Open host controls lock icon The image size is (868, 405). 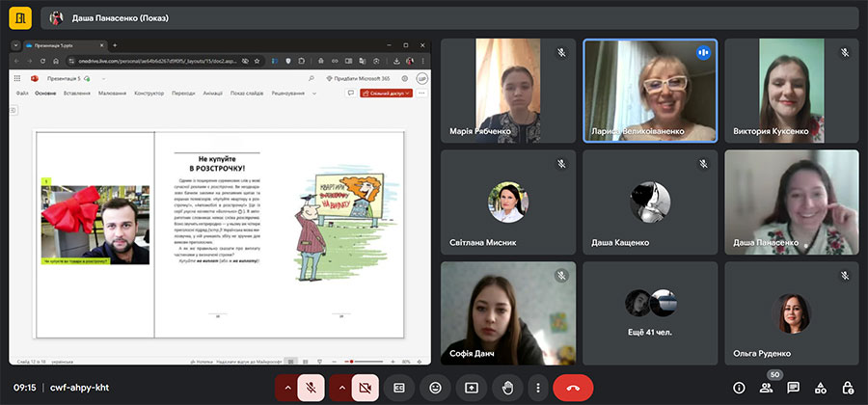click(847, 388)
